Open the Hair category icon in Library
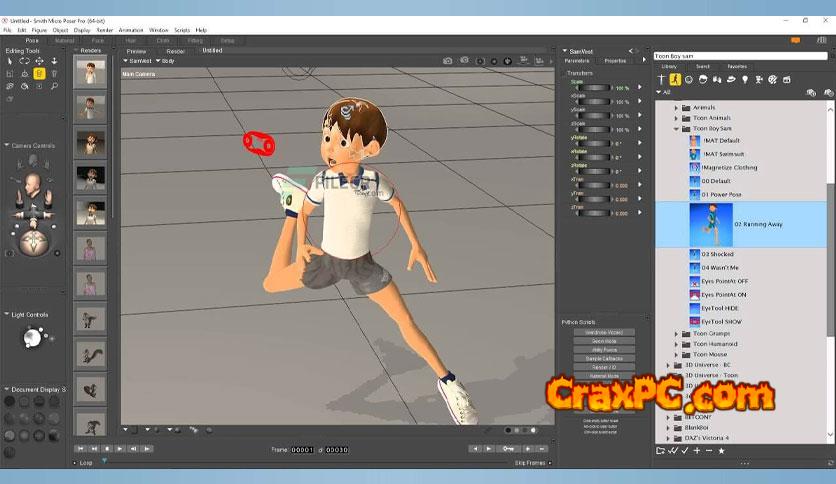The width and height of the screenshot is (836, 484). [703, 79]
